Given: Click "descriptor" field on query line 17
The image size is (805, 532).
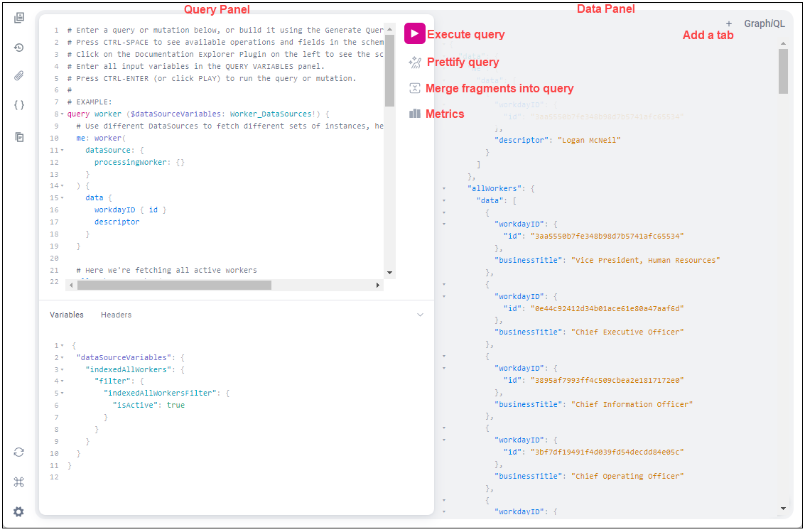Looking at the screenshot, I should click(117, 222).
